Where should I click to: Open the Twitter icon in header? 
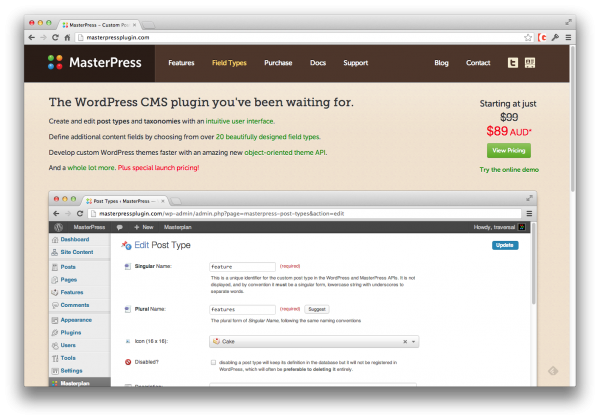tap(513, 63)
